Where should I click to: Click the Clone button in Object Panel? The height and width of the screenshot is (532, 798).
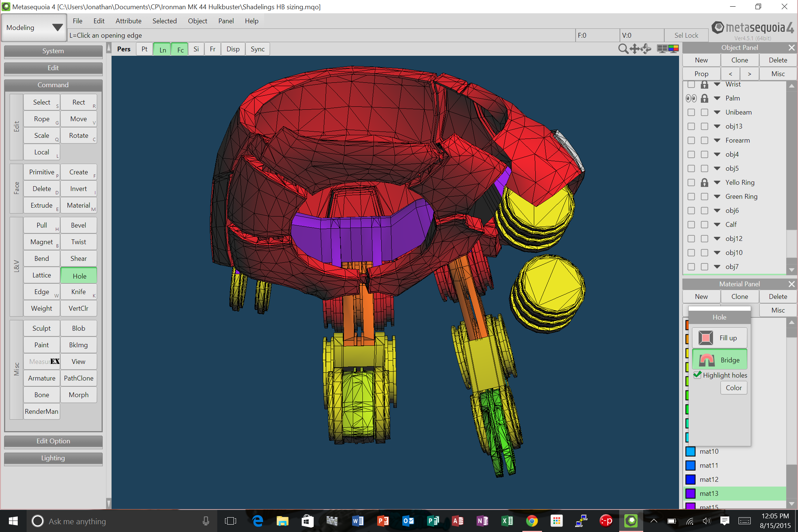coord(740,60)
